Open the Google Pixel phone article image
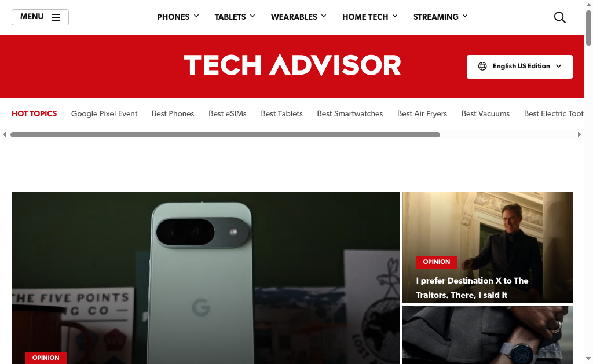Image resolution: width=593 pixels, height=364 pixels. 206,278
